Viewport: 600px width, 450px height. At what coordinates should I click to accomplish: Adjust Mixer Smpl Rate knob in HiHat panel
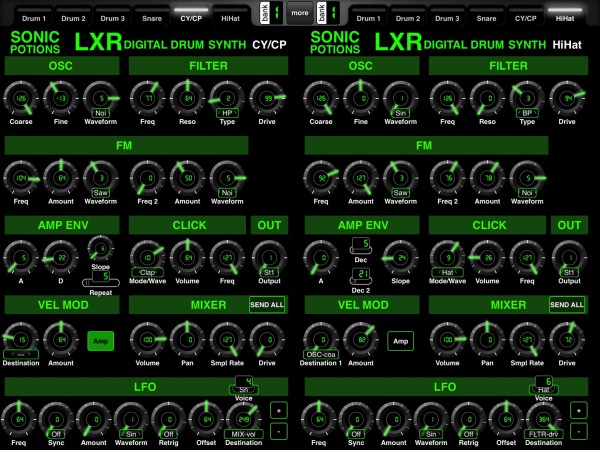pos(527,339)
